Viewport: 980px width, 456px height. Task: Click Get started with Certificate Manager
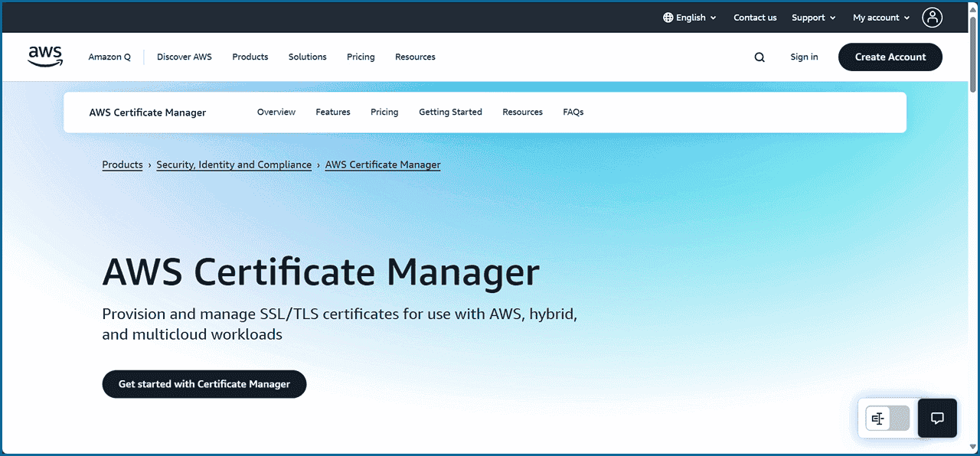coord(204,384)
